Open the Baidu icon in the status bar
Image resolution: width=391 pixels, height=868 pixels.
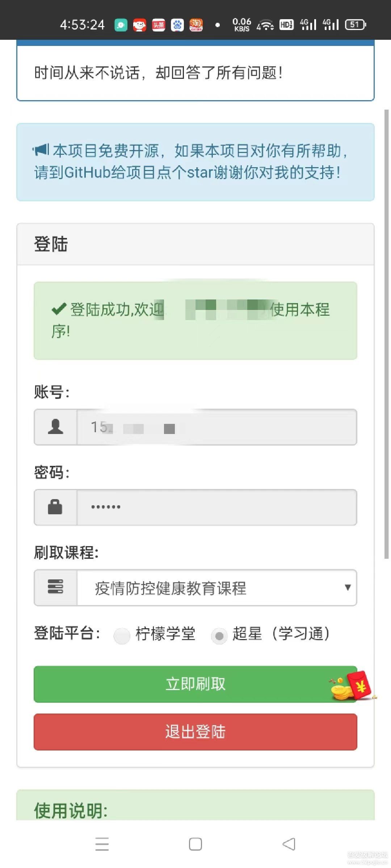(x=176, y=25)
